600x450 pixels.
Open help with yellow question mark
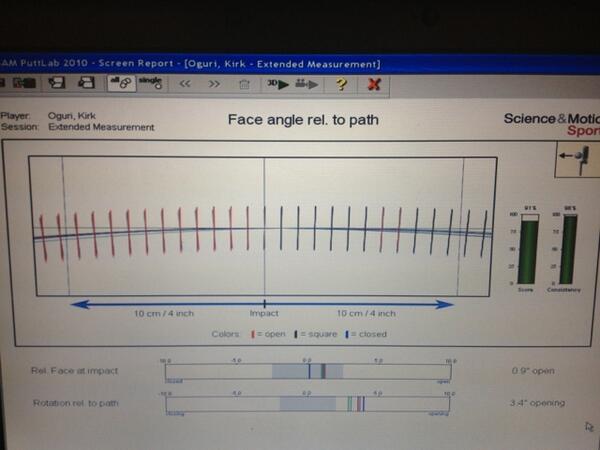[341, 84]
